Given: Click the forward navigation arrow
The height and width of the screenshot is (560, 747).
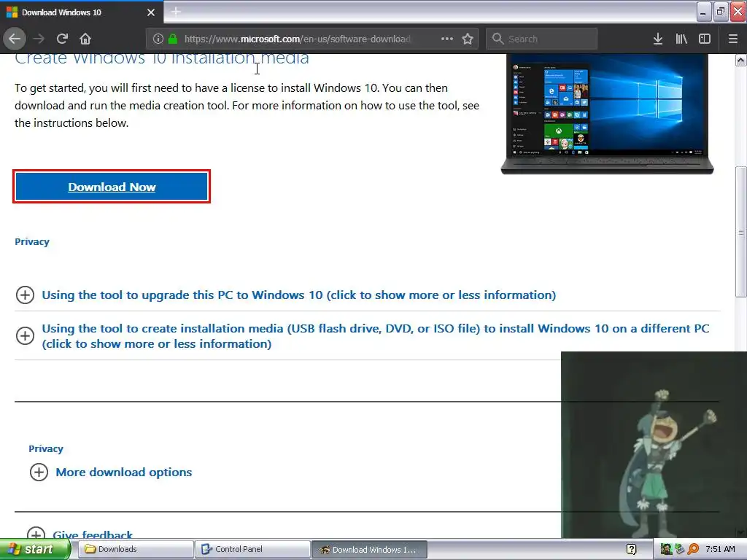Looking at the screenshot, I should pos(39,39).
